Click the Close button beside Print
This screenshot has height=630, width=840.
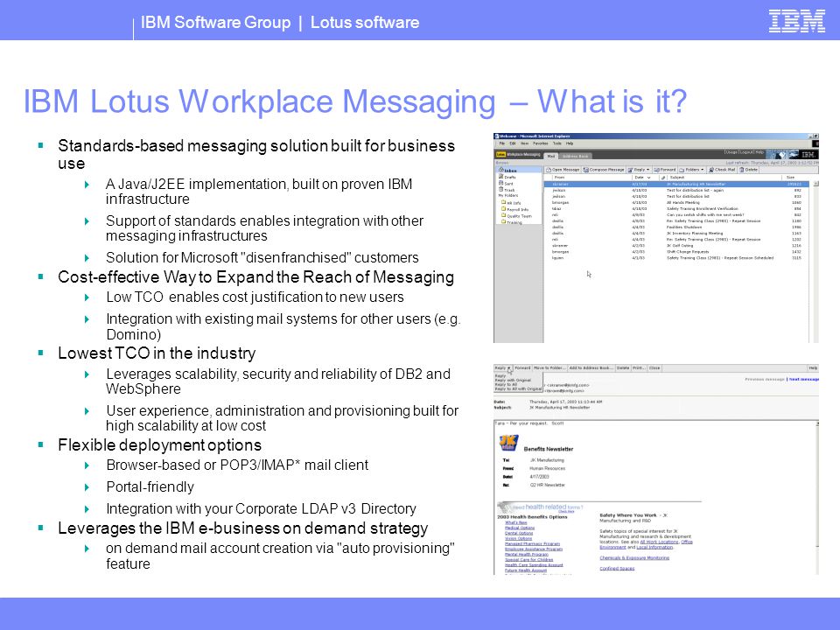pyautogui.click(x=654, y=368)
